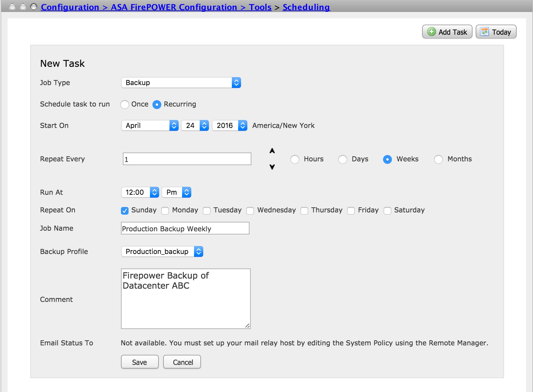Open the Job Type dropdown
533x392 pixels.
[x=181, y=83]
